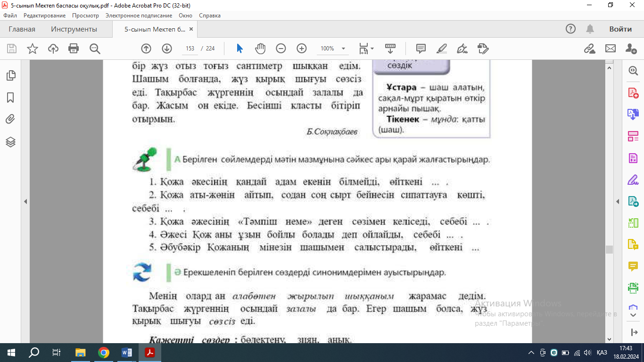
Task: Add a sticky note comment
Action: click(x=421, y=49)
